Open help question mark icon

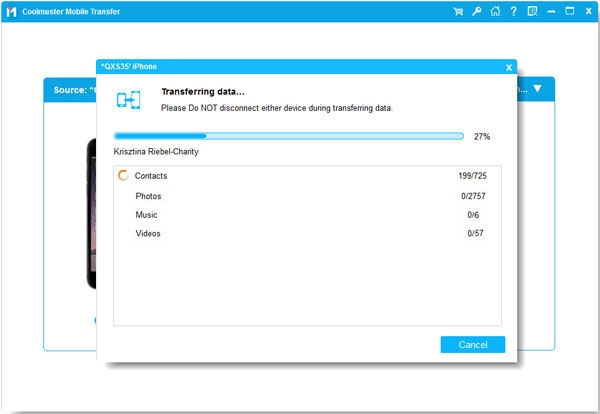(514, 11)
